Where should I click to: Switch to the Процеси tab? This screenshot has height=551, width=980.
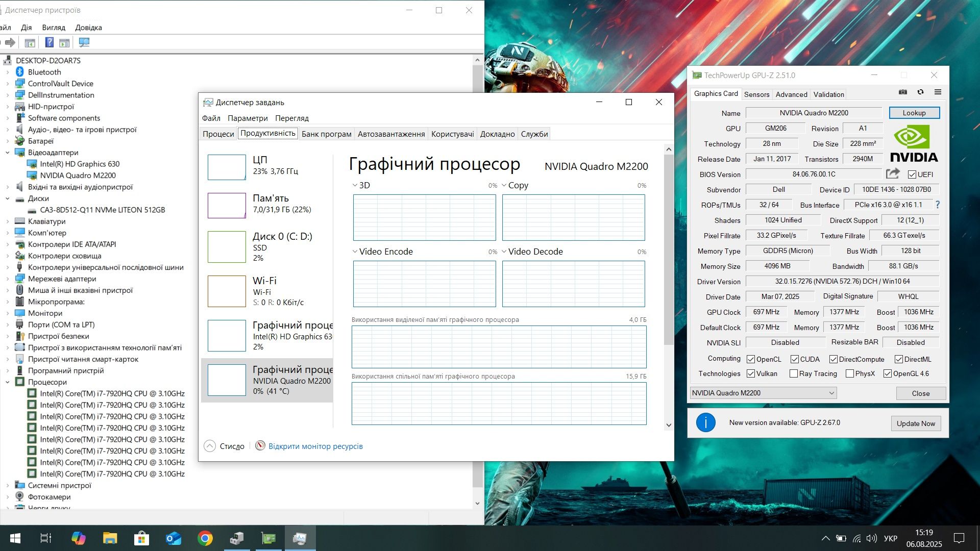click(218, 134)
